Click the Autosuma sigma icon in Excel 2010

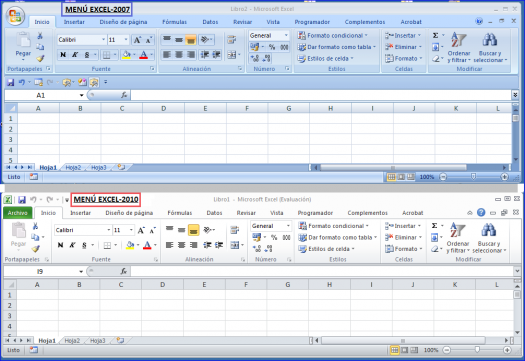435,225
